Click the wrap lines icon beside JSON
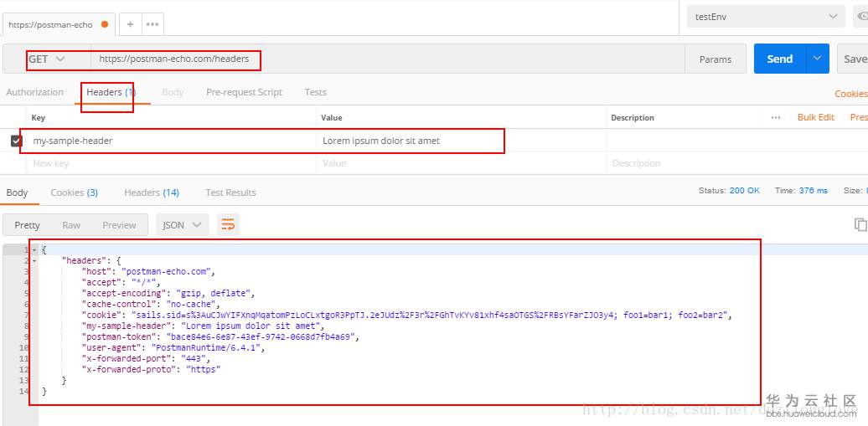Viewport: 868px width, 426px height. (228, 224)
